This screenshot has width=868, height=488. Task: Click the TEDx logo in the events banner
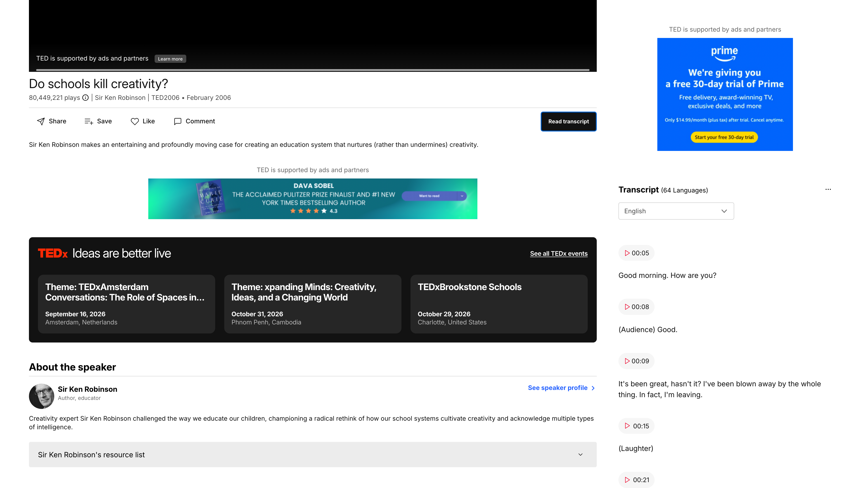point(53,253)
